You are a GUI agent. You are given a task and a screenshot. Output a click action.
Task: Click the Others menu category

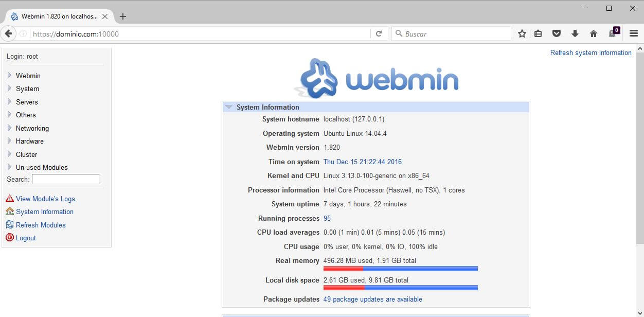pos(26,115)
